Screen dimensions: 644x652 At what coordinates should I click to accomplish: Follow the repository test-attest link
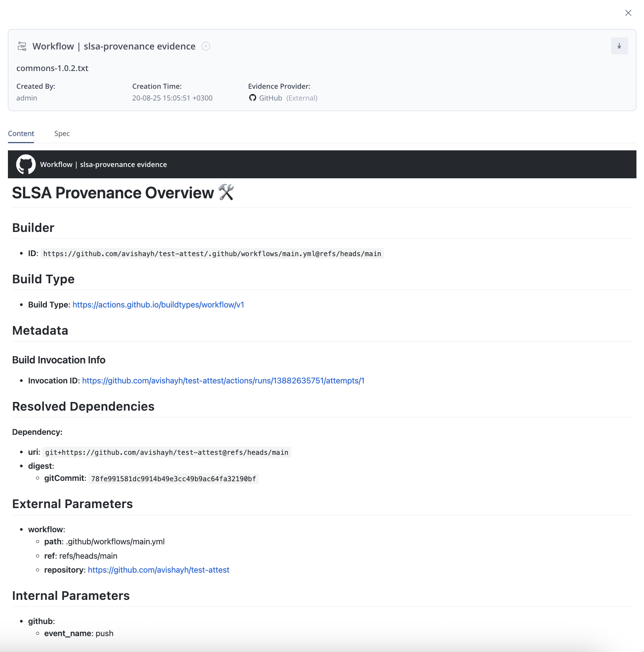[158, 570]
